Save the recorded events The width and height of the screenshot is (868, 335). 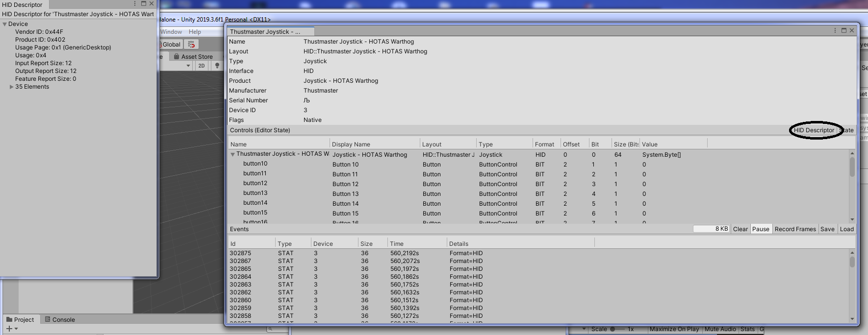click(x=827, y=229)
